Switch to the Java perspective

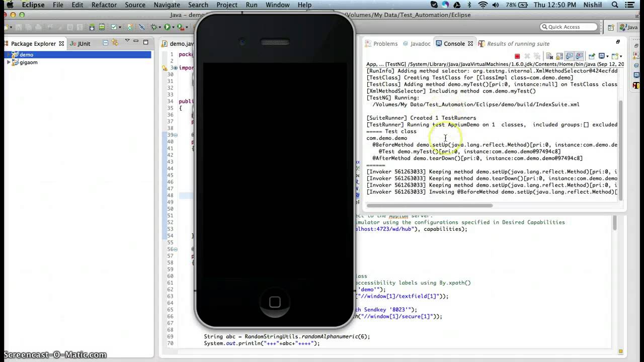629,28
